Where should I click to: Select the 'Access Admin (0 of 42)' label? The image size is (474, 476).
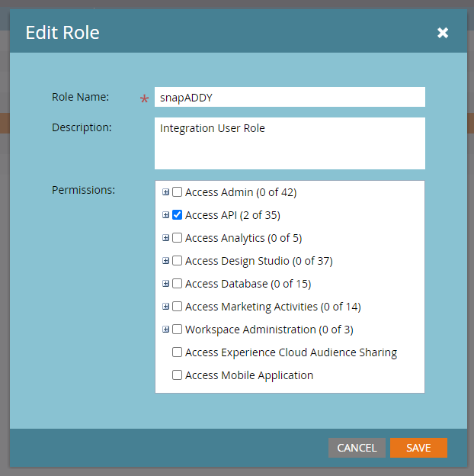click(241, 192)
